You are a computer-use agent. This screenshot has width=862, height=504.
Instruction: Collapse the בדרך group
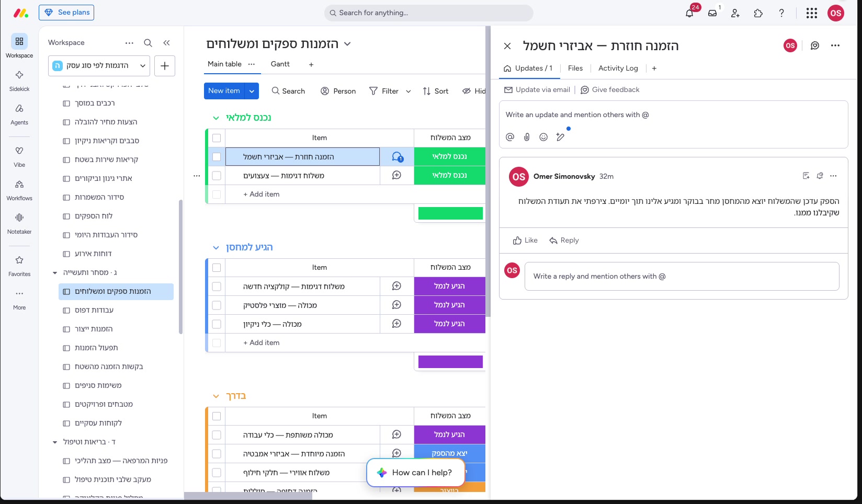coord(216,396)
